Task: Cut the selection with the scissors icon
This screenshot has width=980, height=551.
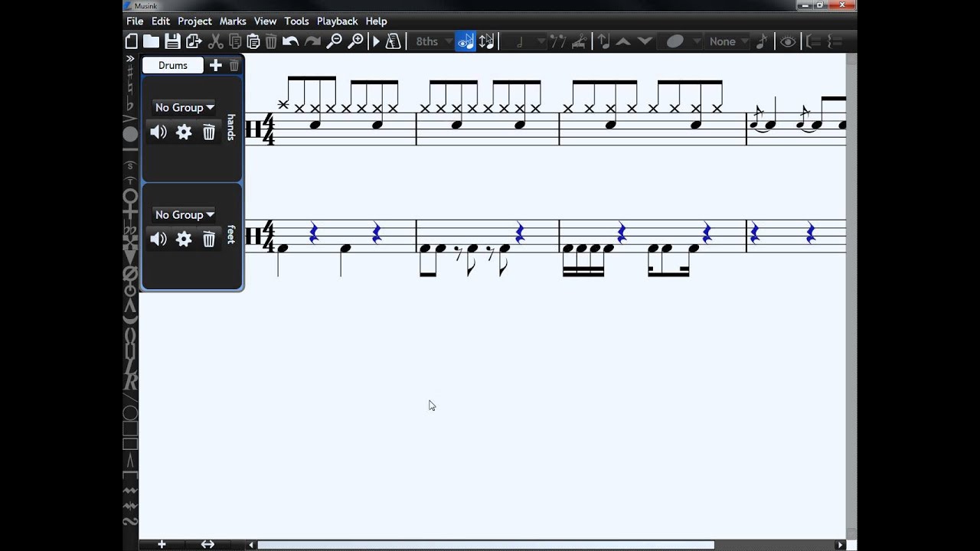Action: 216,41
